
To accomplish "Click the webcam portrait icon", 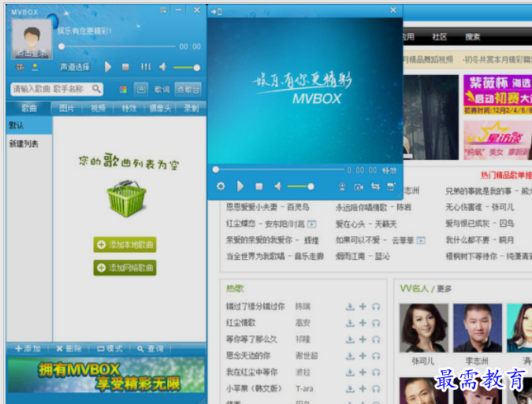I will pos(342,187).
